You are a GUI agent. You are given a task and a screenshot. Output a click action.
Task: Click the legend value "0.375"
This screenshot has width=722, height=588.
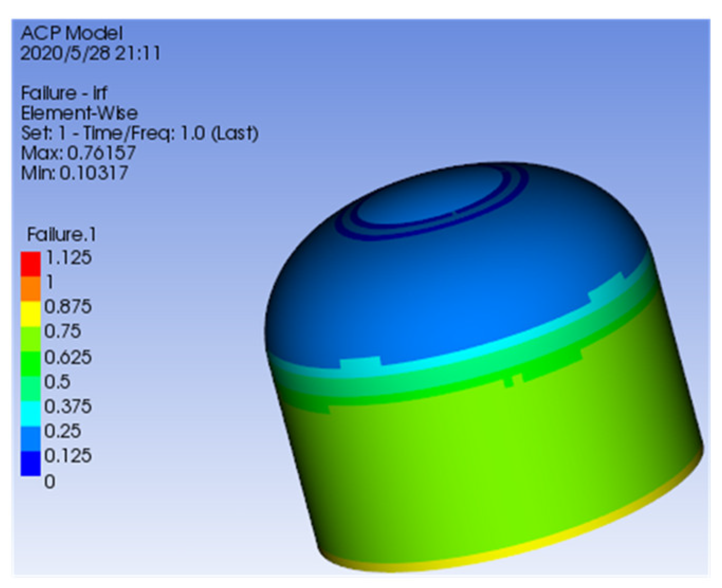pyautogui.click(x=68, y=407)
